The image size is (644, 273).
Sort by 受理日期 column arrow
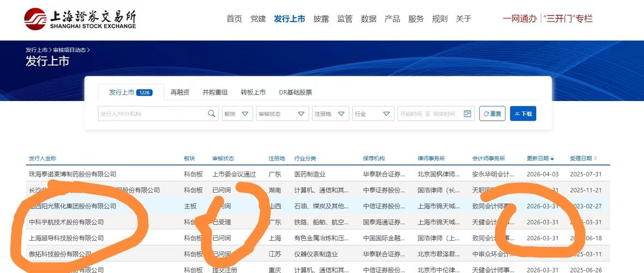595,159
